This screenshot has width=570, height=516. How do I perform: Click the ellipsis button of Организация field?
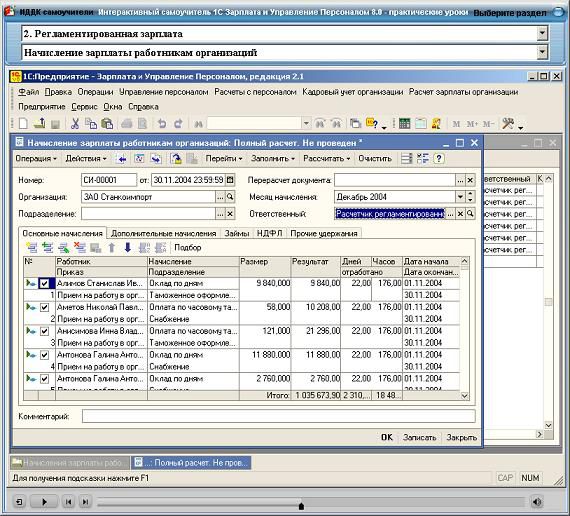click(x=220, y=197)
